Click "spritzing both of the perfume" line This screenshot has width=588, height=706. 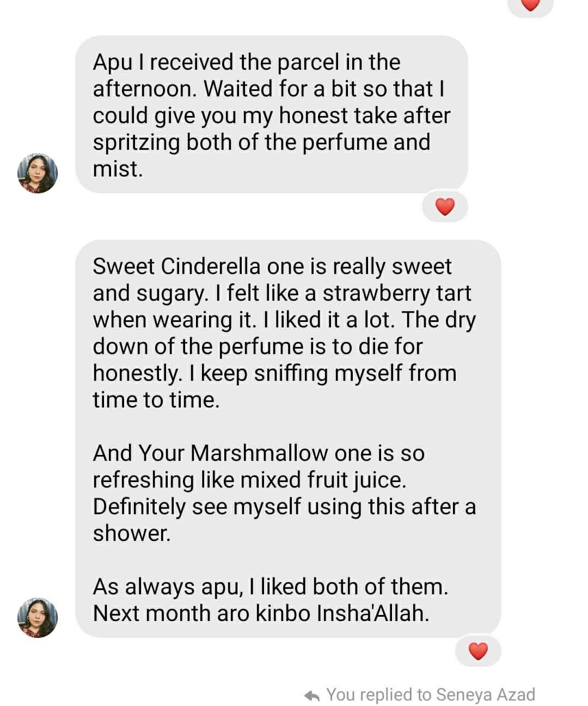(261, 142)
